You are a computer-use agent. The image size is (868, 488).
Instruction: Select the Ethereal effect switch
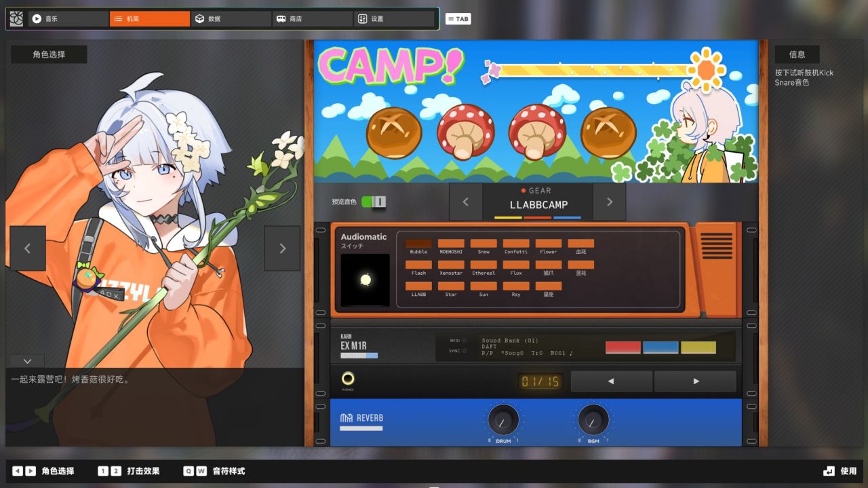tap(484, 265)
